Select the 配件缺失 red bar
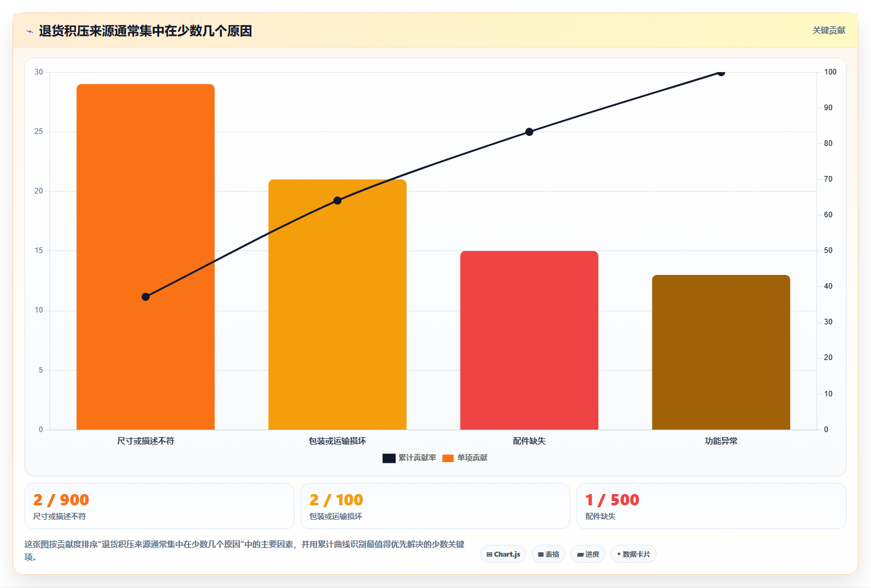This screenshot has width=871, height=588. (x=529, y=340)
